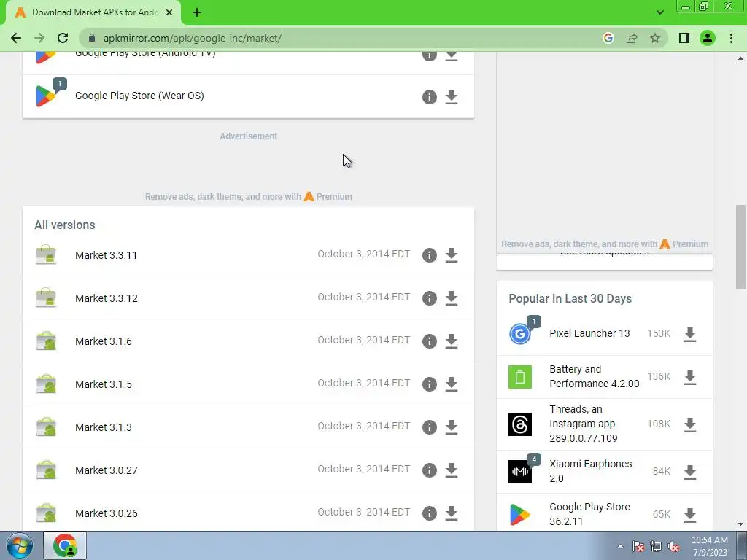Open Chrome's three-dot menu
Screen dimensions: 747x560
pos(731,38)
